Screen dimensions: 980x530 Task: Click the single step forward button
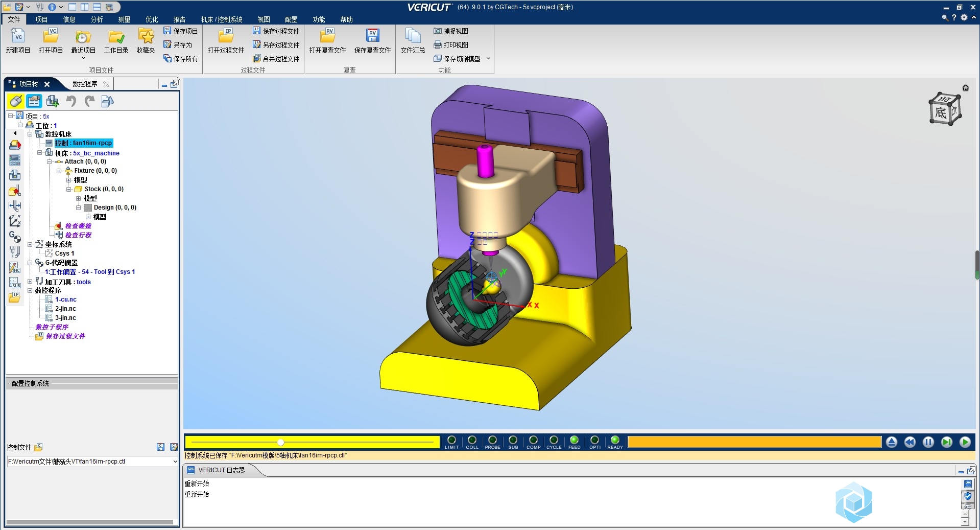click(946, 442)
